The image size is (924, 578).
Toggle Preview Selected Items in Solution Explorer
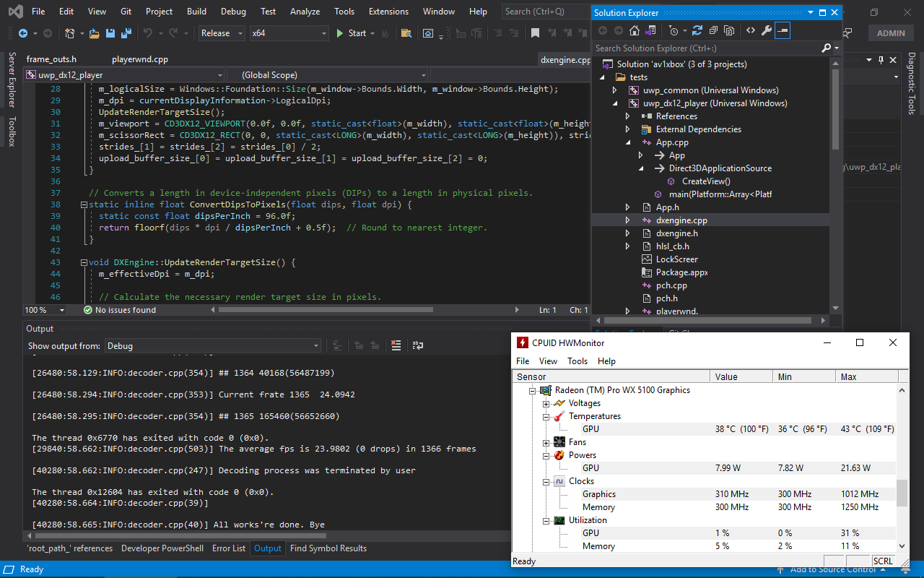click(x=783, y=30)
